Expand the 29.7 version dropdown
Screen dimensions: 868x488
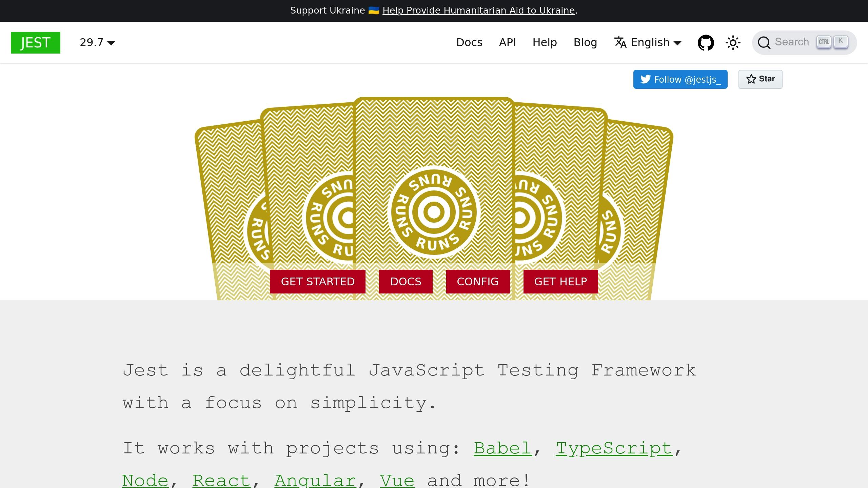click(97, 43)
